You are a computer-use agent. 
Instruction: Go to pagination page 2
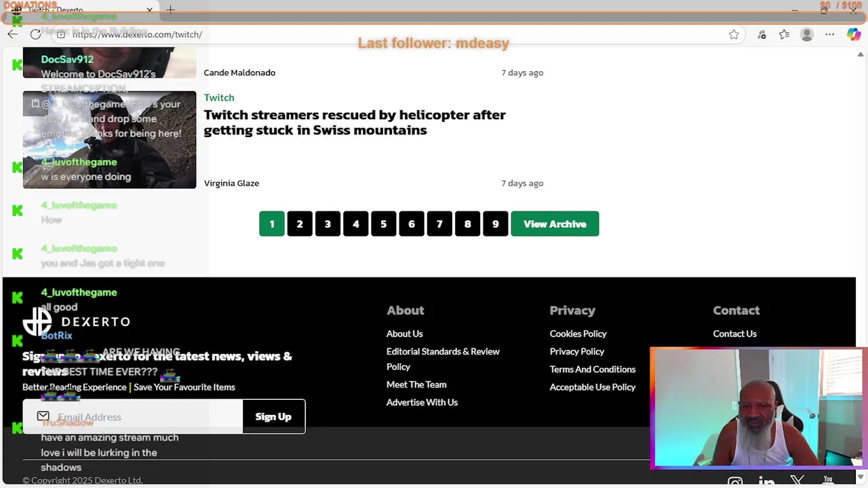(300, 224)
